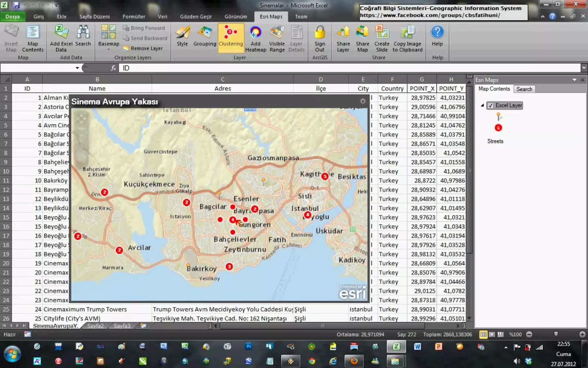Click Add Excel Data icon

tap(61, 39)
